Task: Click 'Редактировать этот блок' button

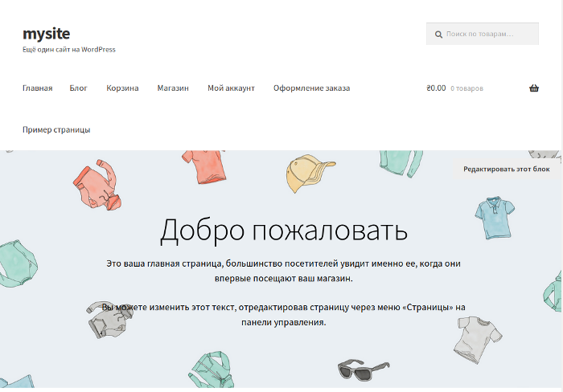Action: [x=506, y=169]
